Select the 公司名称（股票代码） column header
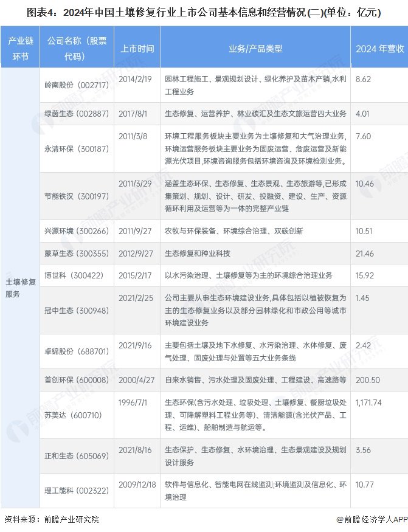 [77, 48]
